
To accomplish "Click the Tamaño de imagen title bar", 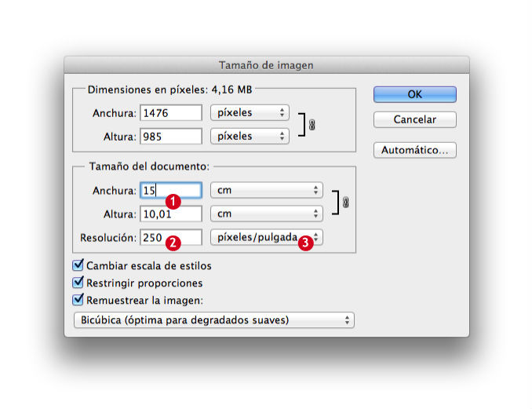I will tap(266, 65).
